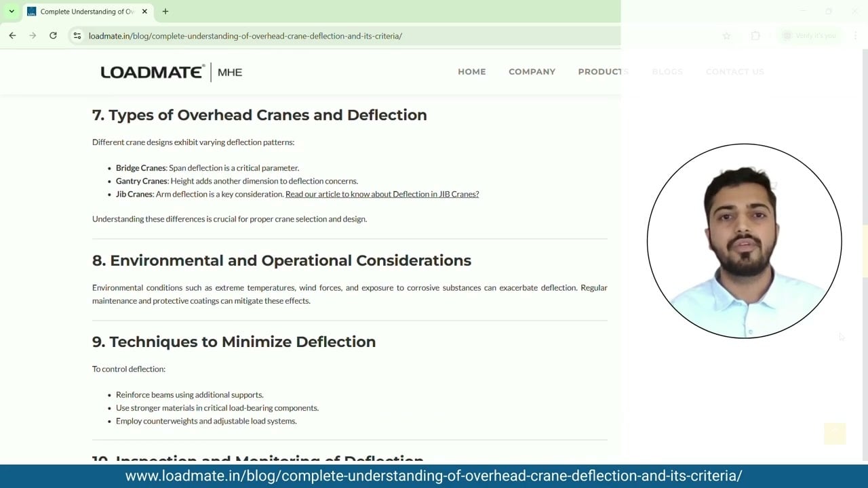The image size is (868, 488).
Task: Select the Complete Understanding of Overhead tab
Action: [x=87, y=12]
